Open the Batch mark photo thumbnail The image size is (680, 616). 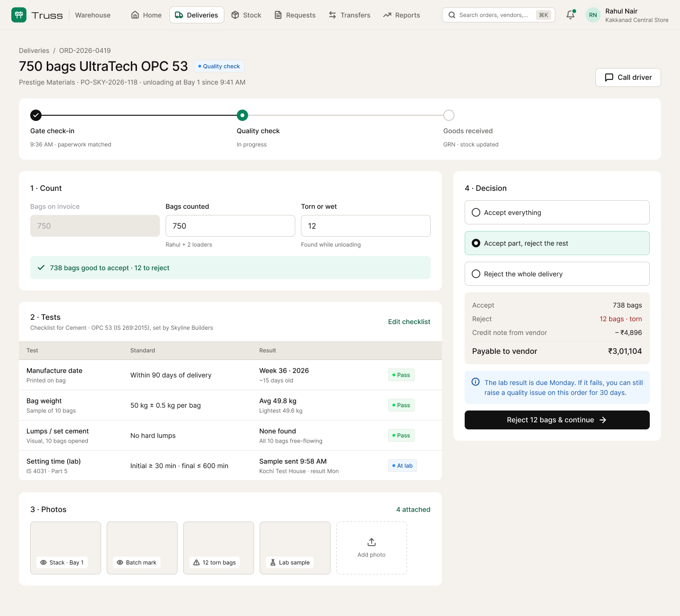click(142, 548)
